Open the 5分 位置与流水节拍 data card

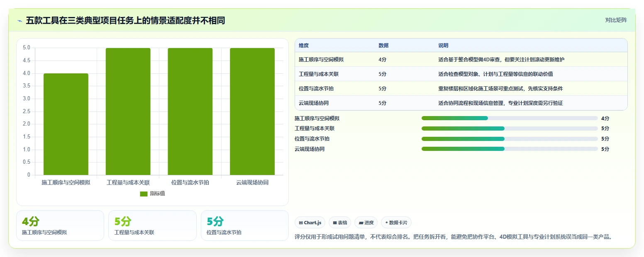pos(245,225)
